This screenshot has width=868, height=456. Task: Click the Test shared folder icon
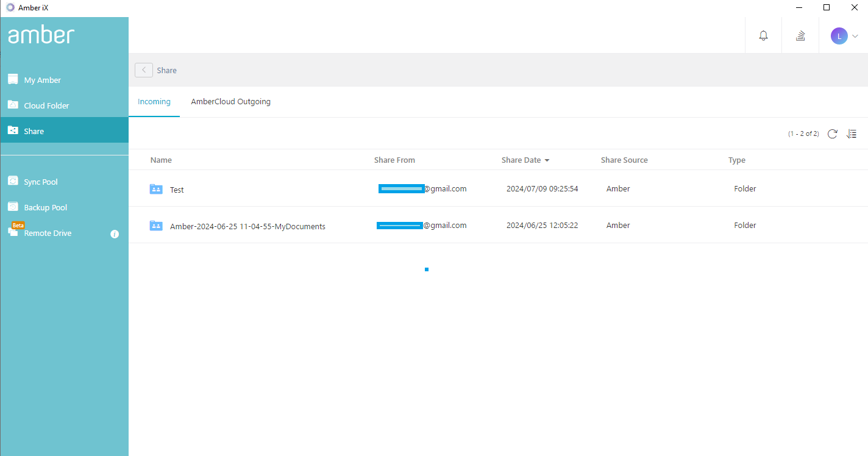point(156,189)
